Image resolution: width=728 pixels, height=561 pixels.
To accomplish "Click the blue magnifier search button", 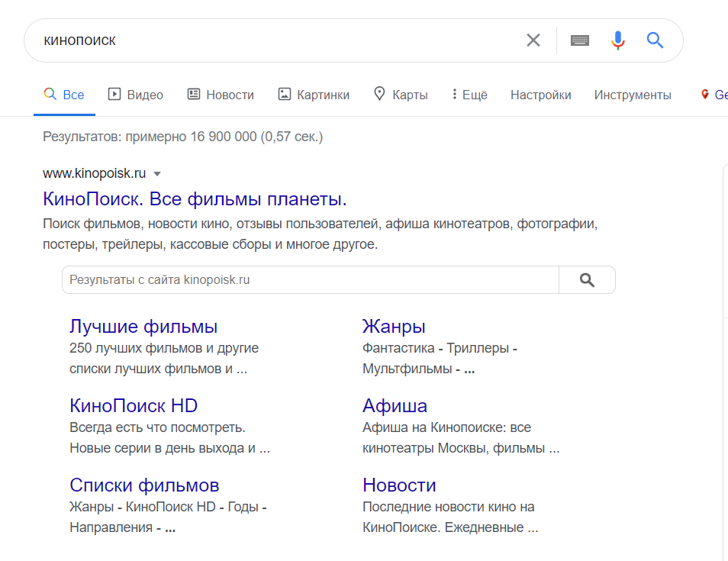I will (655, 40).
